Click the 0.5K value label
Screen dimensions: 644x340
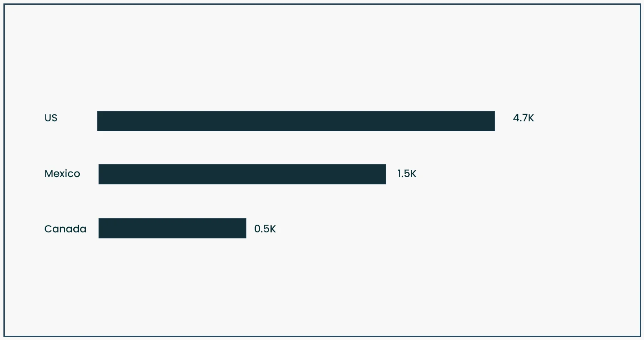point(265,229)
